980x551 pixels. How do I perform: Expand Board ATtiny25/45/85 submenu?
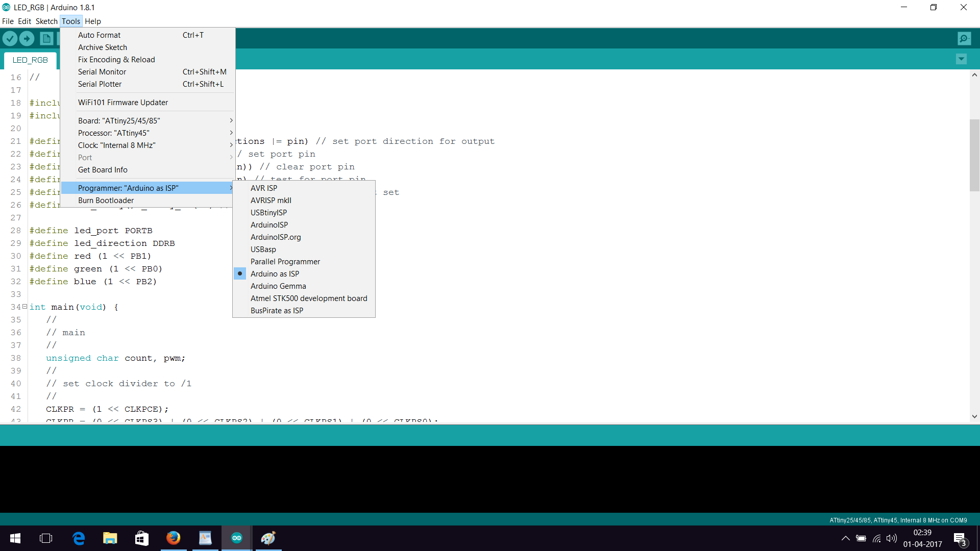[148, 121]
